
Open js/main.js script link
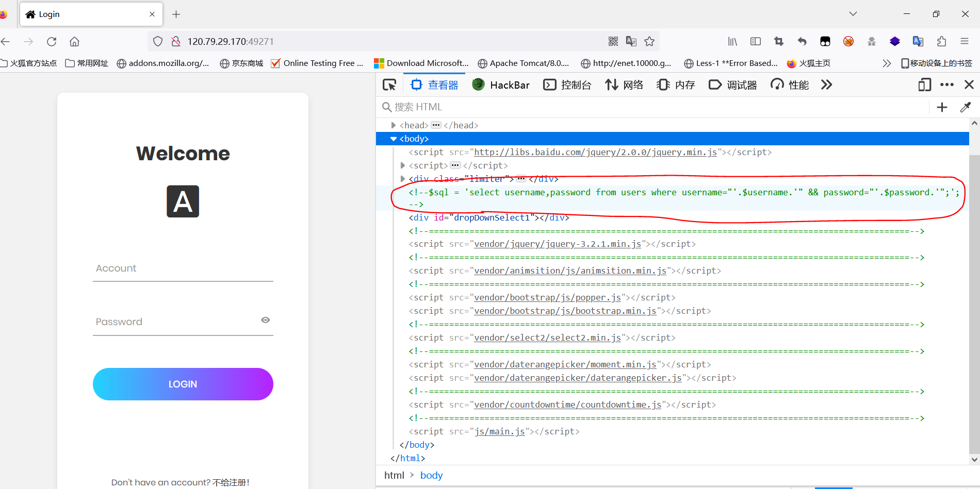tap(499, 431)
